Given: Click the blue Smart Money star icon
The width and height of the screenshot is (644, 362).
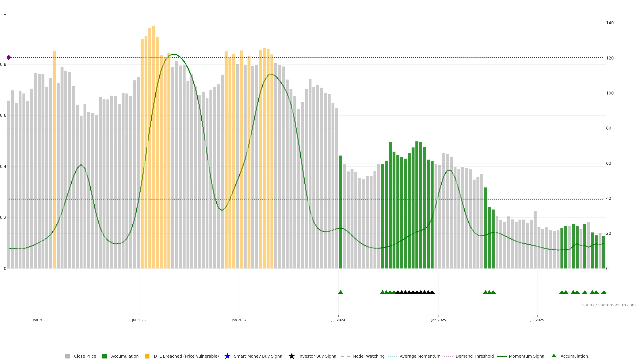Looking at the screenshot, I should coord(227,356).
